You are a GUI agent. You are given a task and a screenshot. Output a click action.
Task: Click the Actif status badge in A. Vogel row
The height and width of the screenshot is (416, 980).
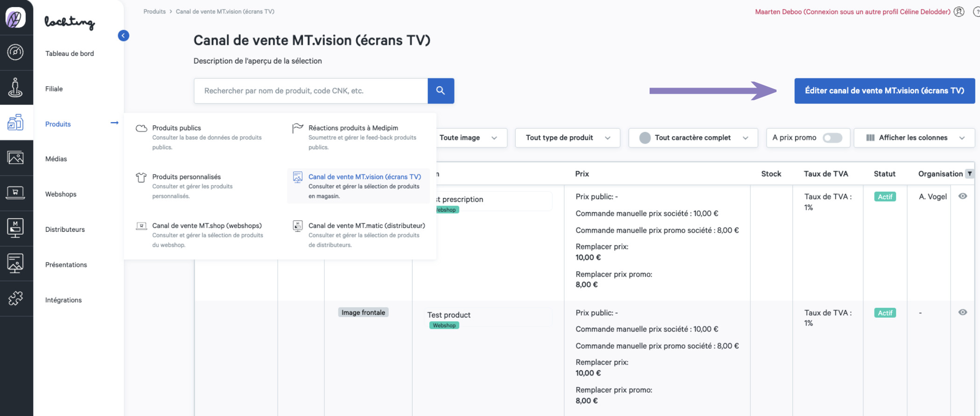885,197
